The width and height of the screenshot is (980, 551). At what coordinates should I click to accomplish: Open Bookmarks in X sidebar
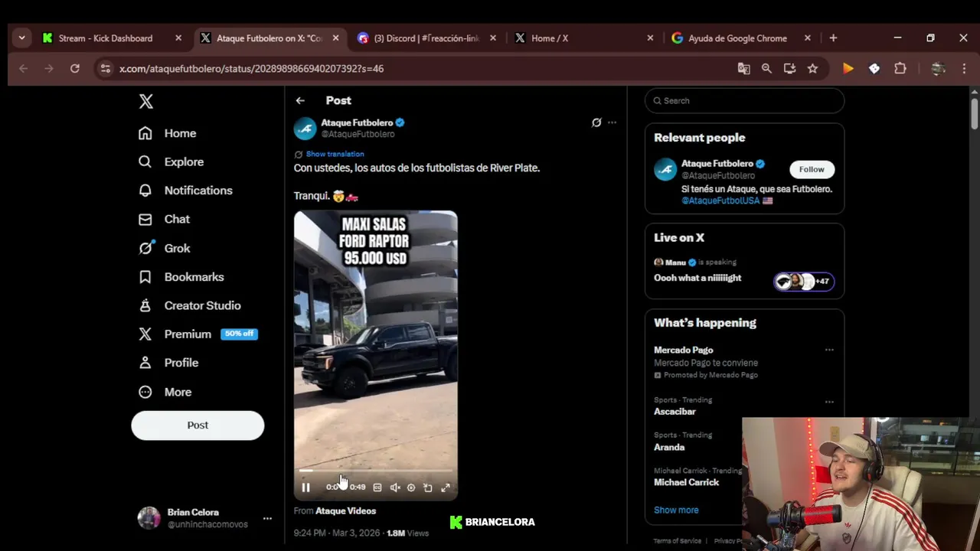point(181,276)
